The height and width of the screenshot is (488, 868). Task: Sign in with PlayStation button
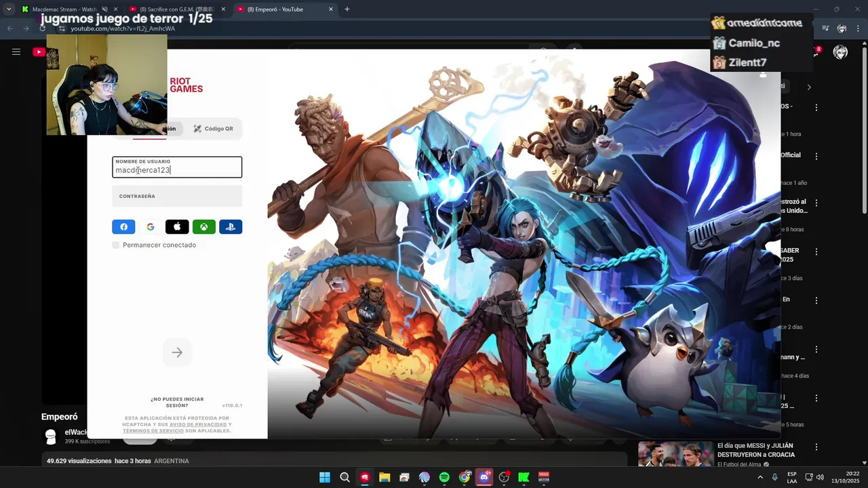pos(231,227)
